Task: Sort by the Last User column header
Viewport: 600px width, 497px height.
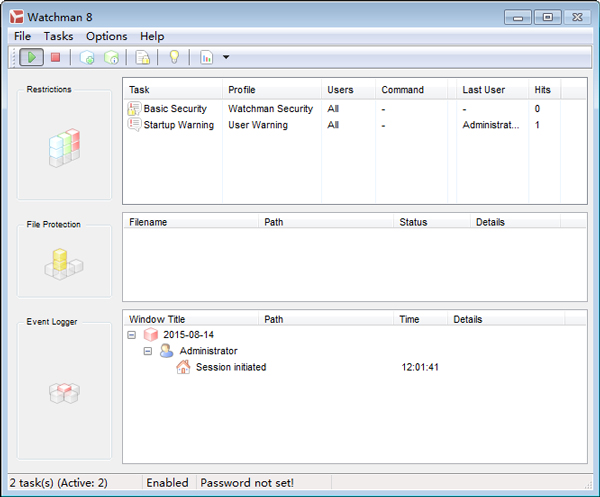Action: pyautogui.click(x=492, y=90)
